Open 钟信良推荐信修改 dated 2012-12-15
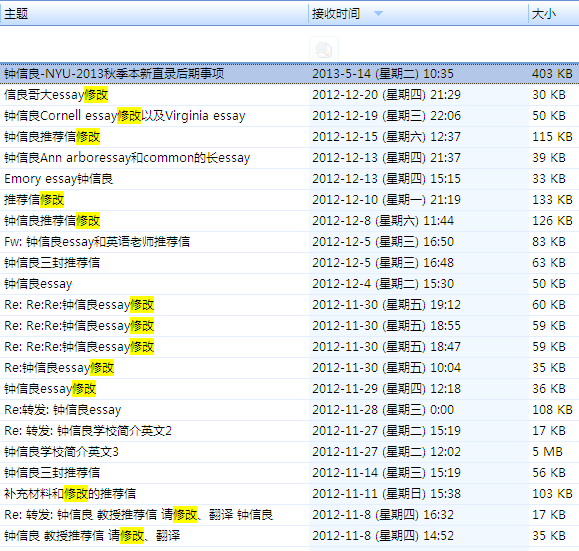The width and height of the screenshot is (579, 551). 290,137
